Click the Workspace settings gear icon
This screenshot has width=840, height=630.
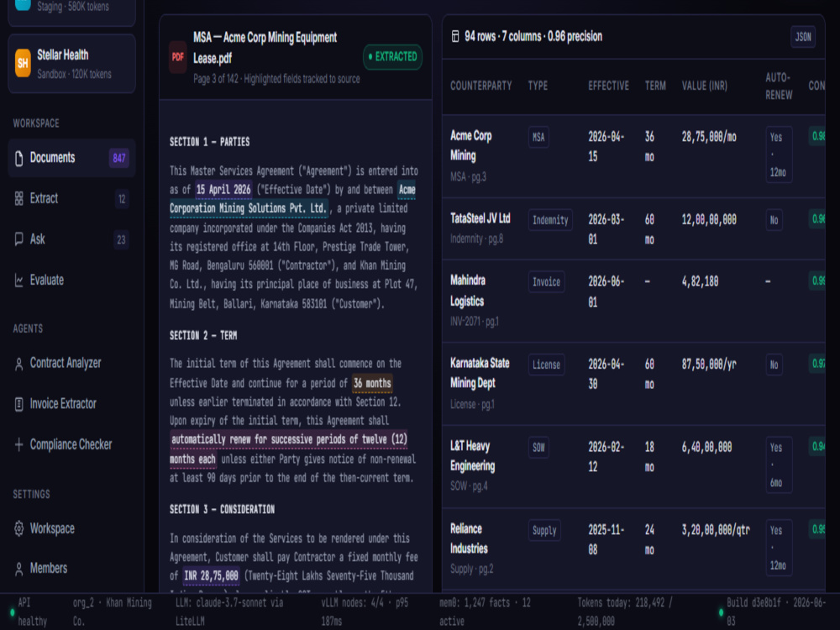pos(18,528)
